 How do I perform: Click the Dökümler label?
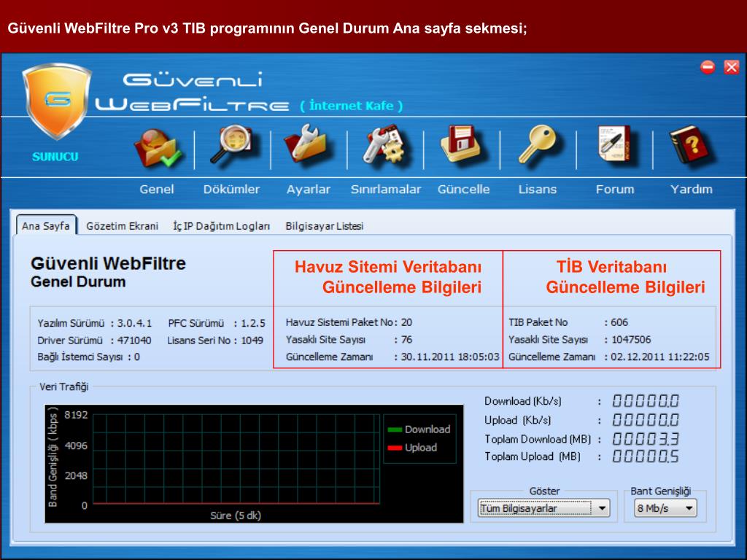(231, 189)
